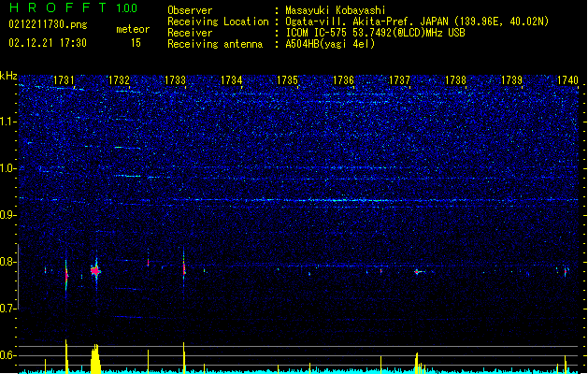Click the 1731 time marker
The width and height of the screenshot is (588, 374).
coord(64,80)
